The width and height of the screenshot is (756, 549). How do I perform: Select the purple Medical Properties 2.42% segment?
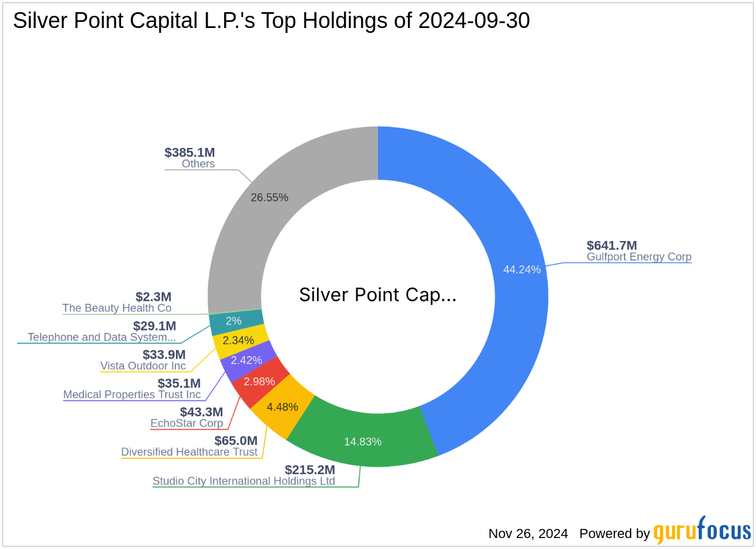pyautogui.click(x=246, y=361)
